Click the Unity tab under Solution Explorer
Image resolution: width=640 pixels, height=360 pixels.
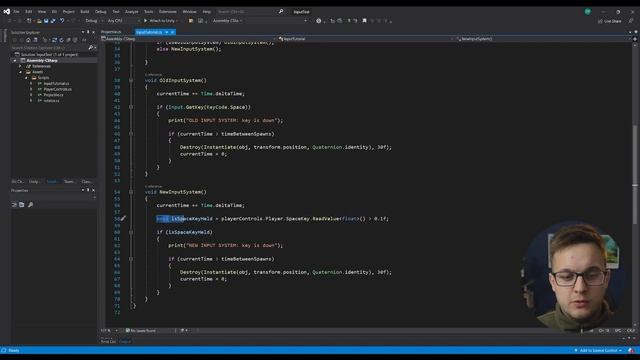coord(34,181)
